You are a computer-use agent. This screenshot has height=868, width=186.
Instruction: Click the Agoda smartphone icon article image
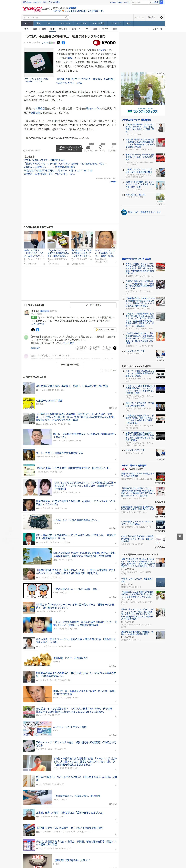pyautogui.click(x=39, y=62)
